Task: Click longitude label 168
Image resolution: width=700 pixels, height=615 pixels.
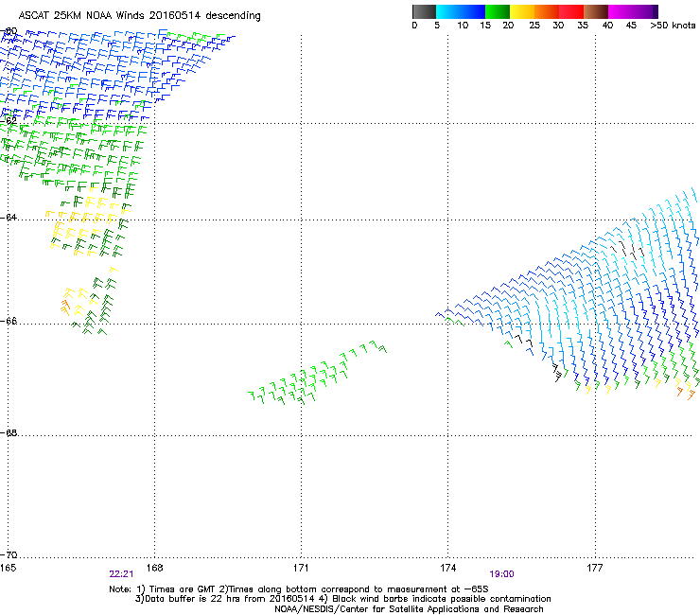Action: tap(155, 568)
